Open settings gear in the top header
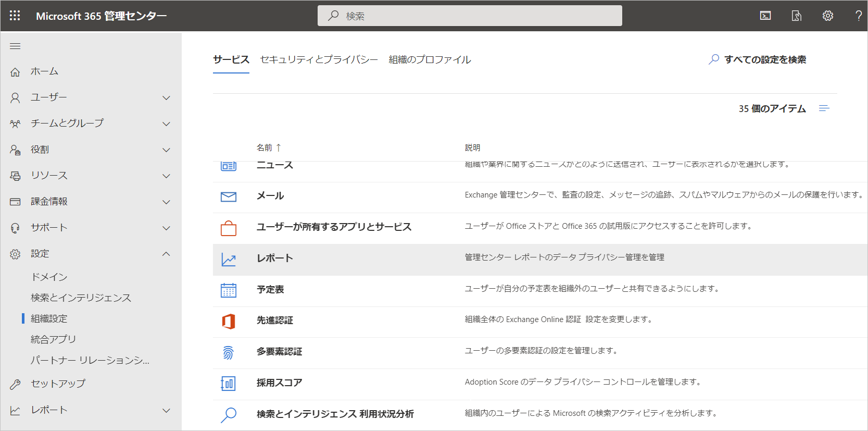The width and height of the screenshot is (868, 431). (x=828, y=16)
